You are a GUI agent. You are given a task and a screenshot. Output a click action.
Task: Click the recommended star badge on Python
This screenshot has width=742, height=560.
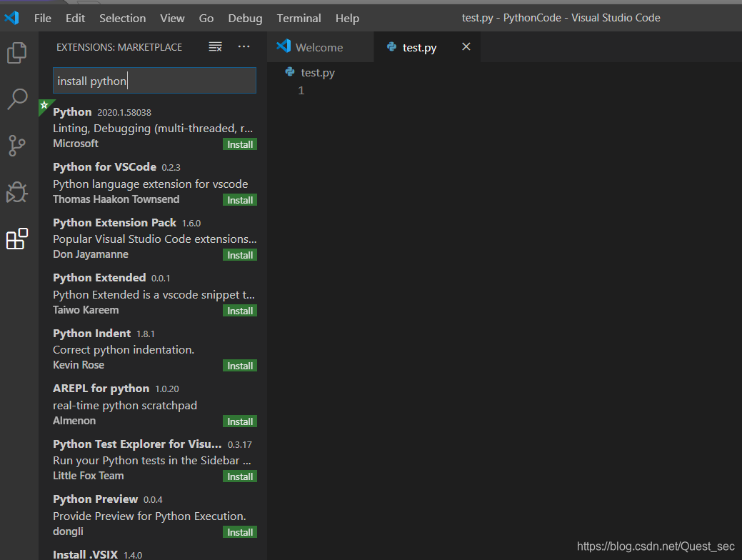(x=44, y=105)
